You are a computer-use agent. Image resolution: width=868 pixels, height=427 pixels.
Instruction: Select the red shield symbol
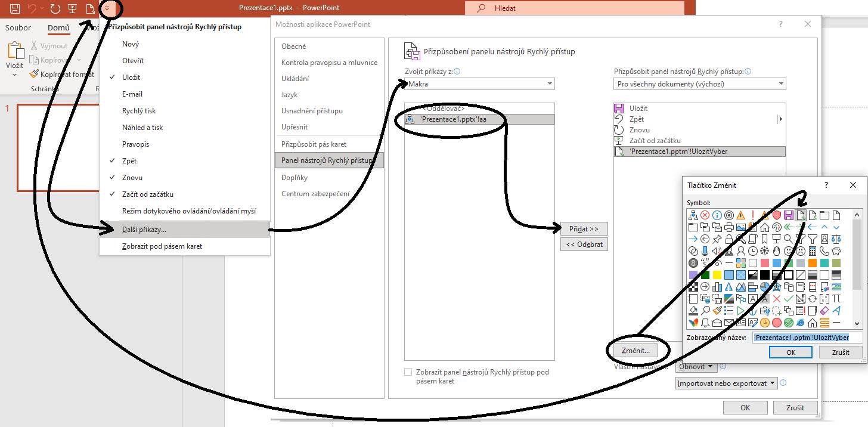point(777,215)
